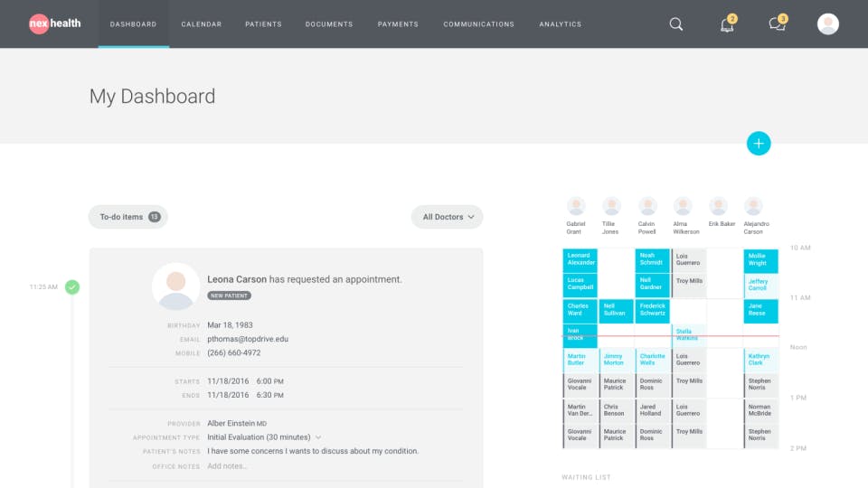Open the user profile avatar
Image resolution: width=868 pixels, height=488 pixels.
(x=827, y=23)
